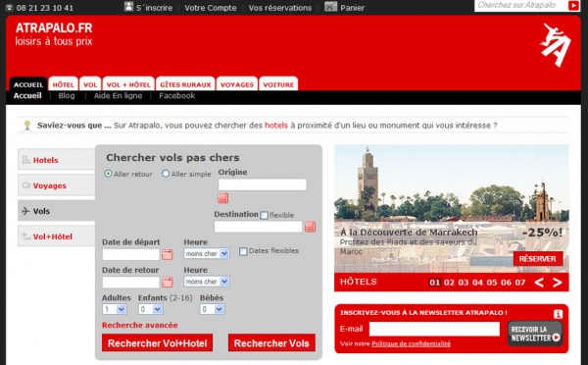Viewport: 588px width, 365px height.
Task: Open the Date de retour calendar icon
Action: [x=168, y=282]
